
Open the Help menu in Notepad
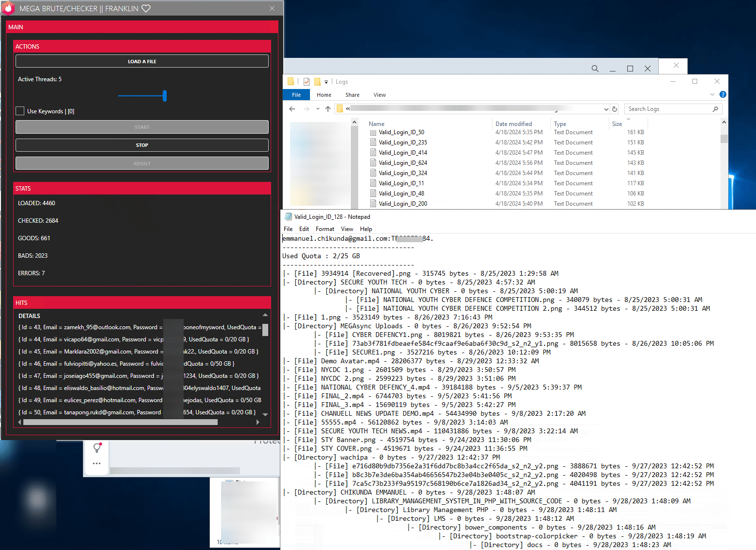click(366, 229)
